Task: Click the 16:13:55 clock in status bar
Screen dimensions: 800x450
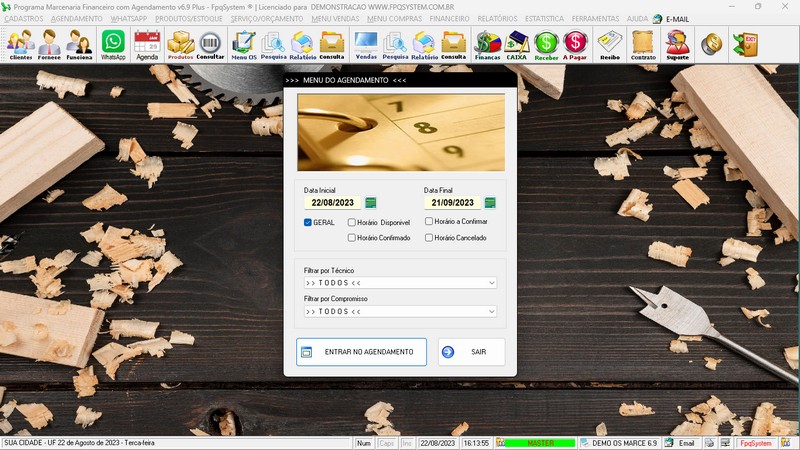Action: coord(476,443)
